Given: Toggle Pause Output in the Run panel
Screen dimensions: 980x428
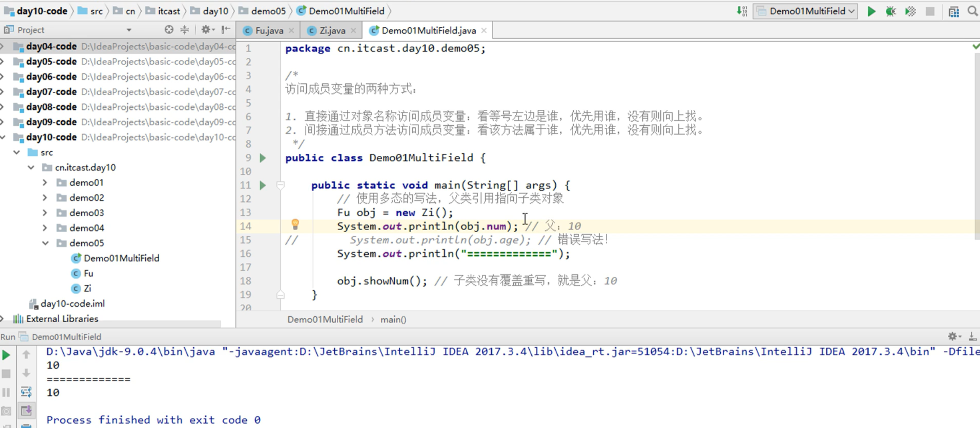Looking at the screenshot, I should click(x=6, y=393).
